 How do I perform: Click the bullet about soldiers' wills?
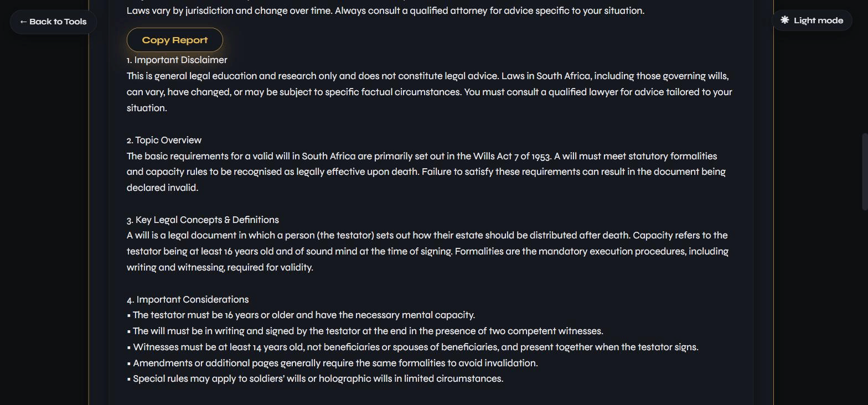point(315,378)
